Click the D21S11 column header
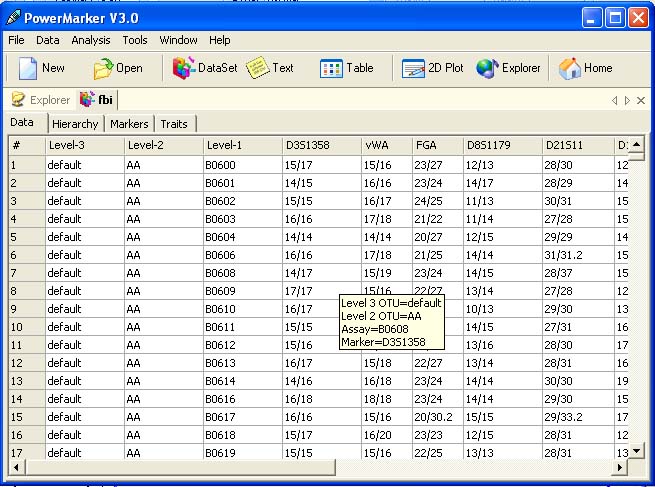The height and width of the screenshot is (487, 655). [579, 145]
